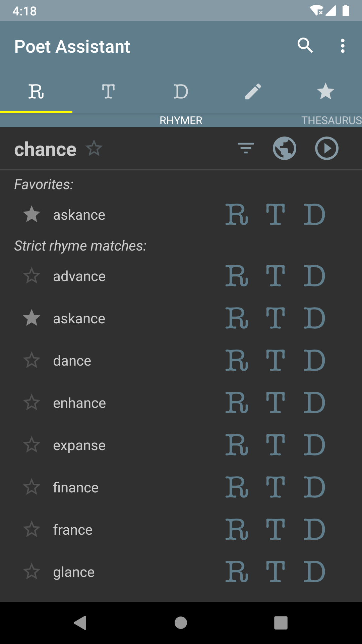362x644 pixels.
Task: Open the composer pencil tab
Action: tap(253, 92)
